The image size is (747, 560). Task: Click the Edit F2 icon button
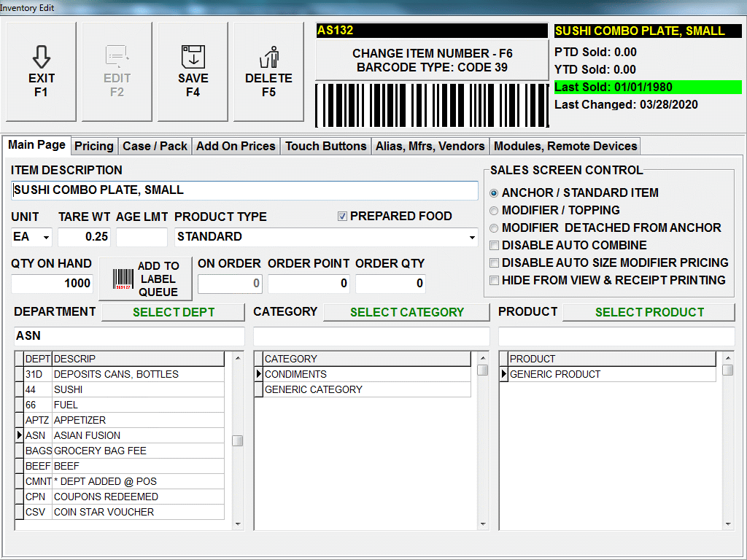tap(117, 57)
